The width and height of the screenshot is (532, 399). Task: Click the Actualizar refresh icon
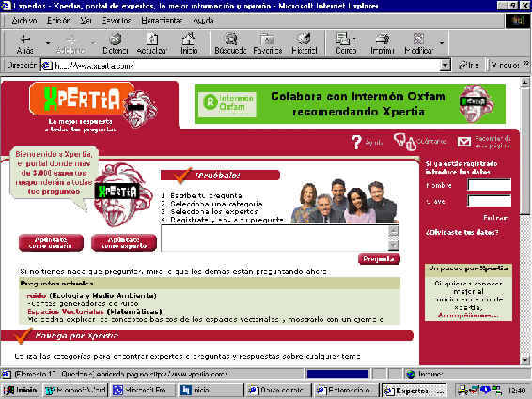151,39
